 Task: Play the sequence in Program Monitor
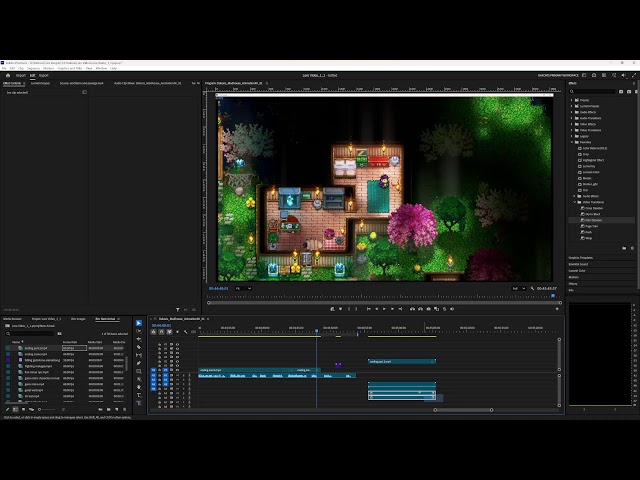(x=384, y=309)
